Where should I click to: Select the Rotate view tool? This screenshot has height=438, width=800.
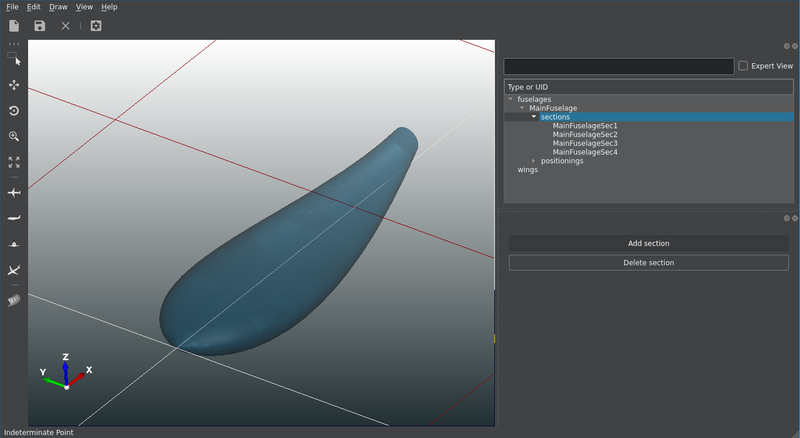click(x=14, y=111)
